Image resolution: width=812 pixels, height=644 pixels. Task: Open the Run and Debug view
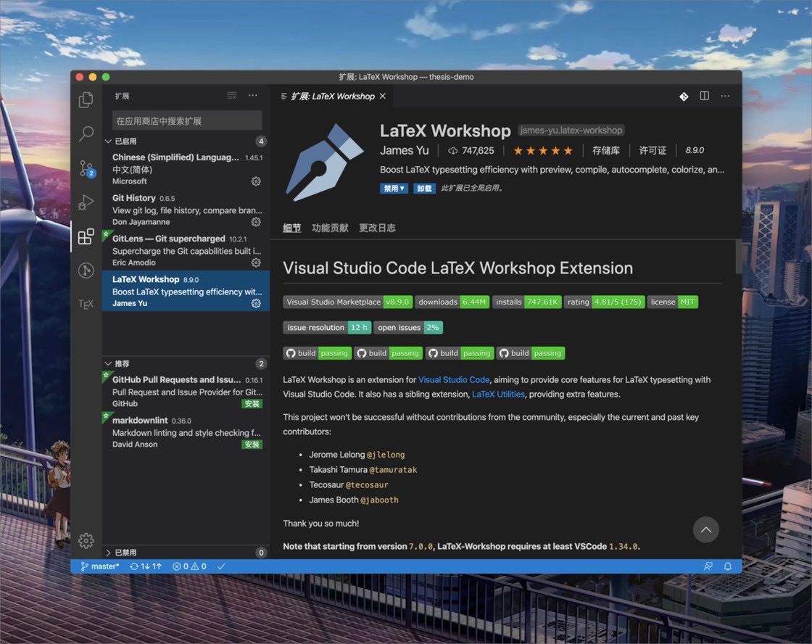point(86,202)
